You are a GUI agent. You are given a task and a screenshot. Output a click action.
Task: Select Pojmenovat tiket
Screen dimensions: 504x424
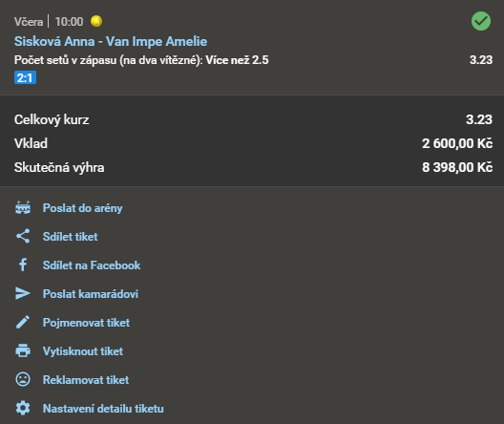tap(86, 323)
